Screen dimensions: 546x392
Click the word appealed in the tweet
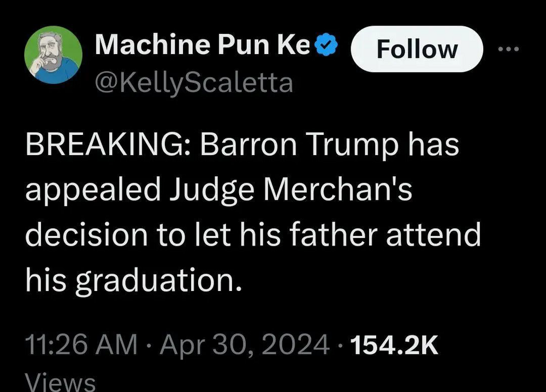point(92,191)
